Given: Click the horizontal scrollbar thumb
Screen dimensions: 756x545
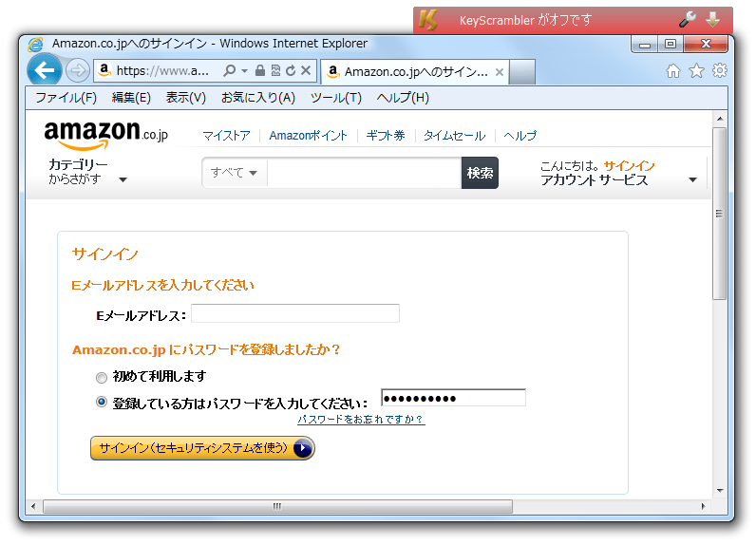Looking at the screenshot, I should coord(277,506).
